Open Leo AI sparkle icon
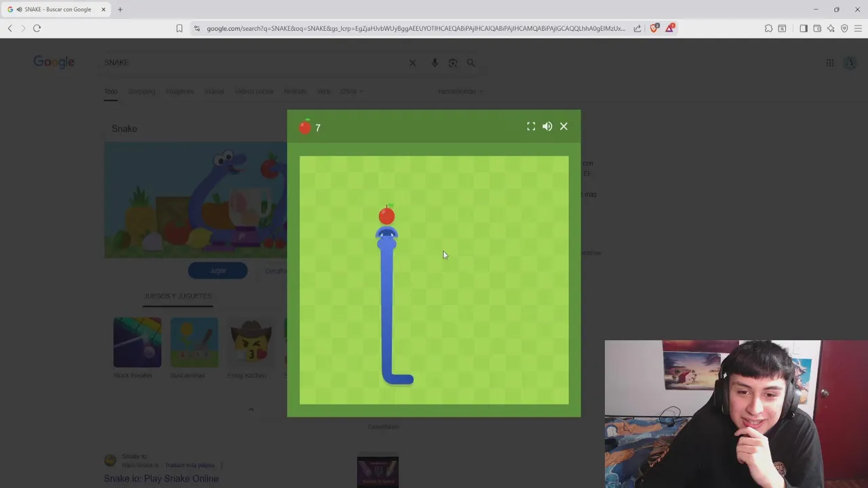This screenshot has width=868, height=488. tap(831, 28)
